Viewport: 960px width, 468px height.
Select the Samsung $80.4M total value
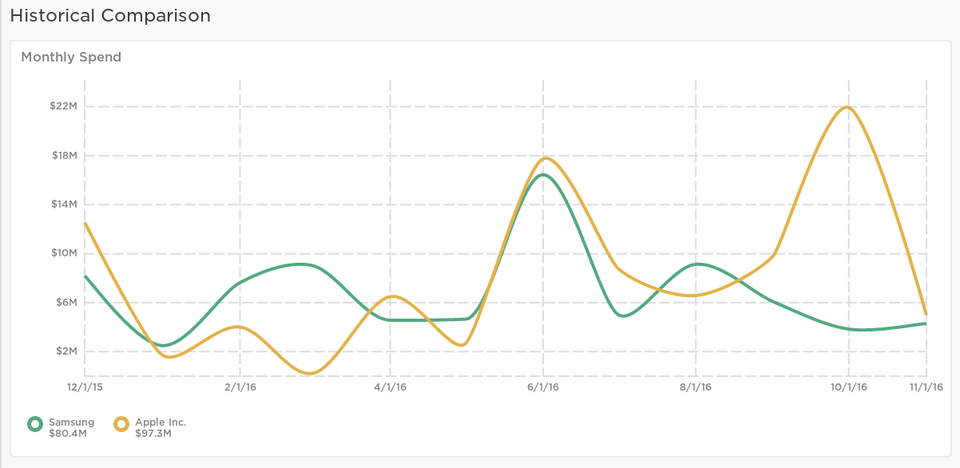(x=68, y=434)
